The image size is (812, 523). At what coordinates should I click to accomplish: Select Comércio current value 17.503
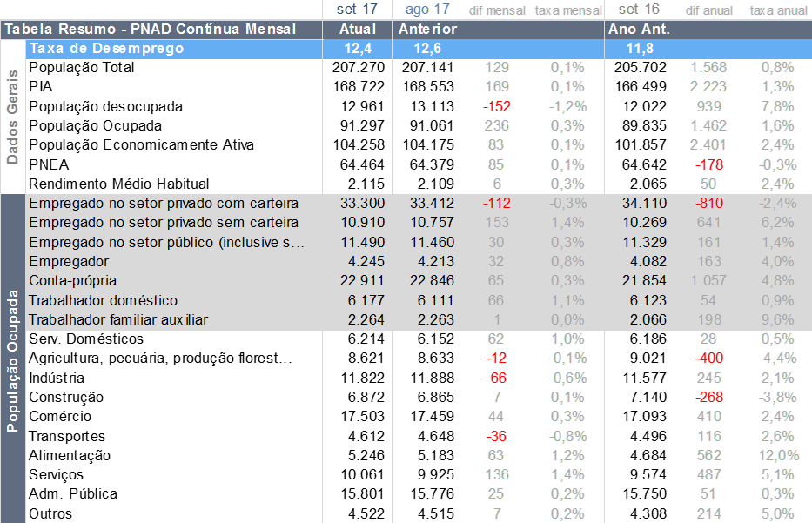pos(363,416)
